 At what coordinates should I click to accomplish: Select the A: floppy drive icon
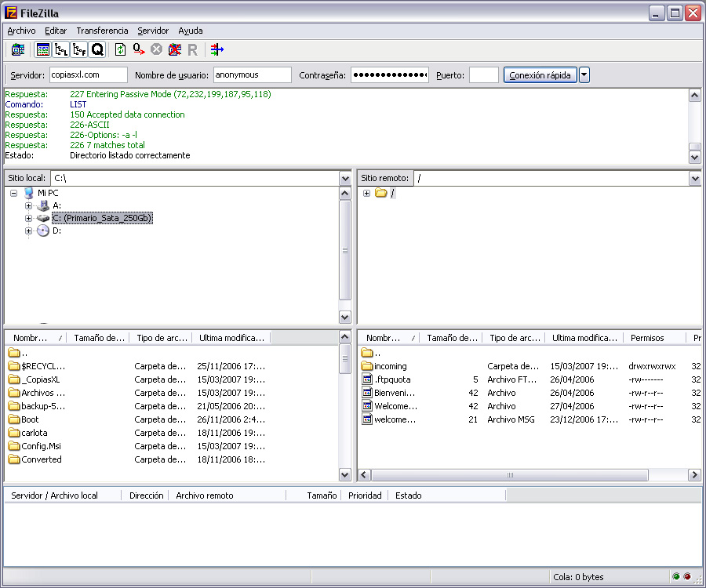[43, 205]
